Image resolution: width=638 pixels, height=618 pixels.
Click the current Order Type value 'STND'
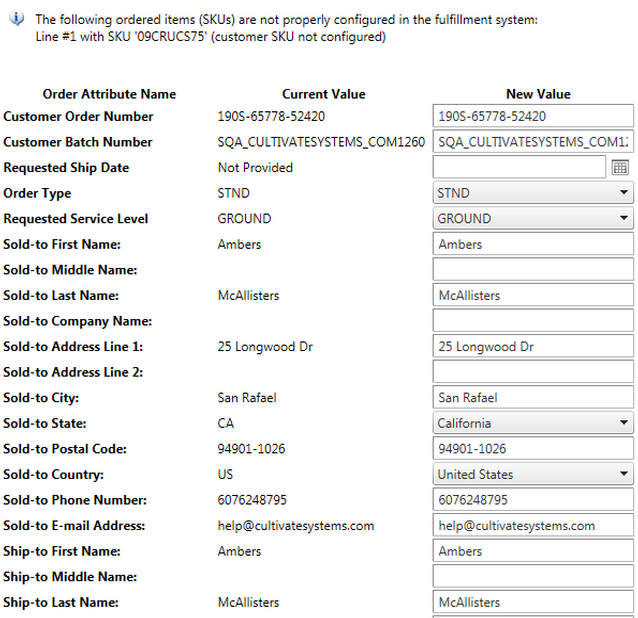234,193
